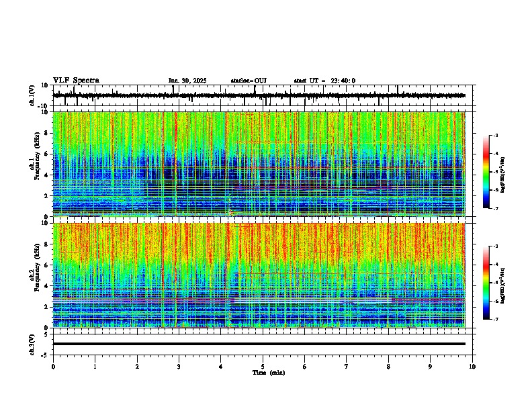Click the ch.1 color bar log(PSD) label
Image resolution: width=532 pixels, height=411 pixels.
tap(503, 175)
